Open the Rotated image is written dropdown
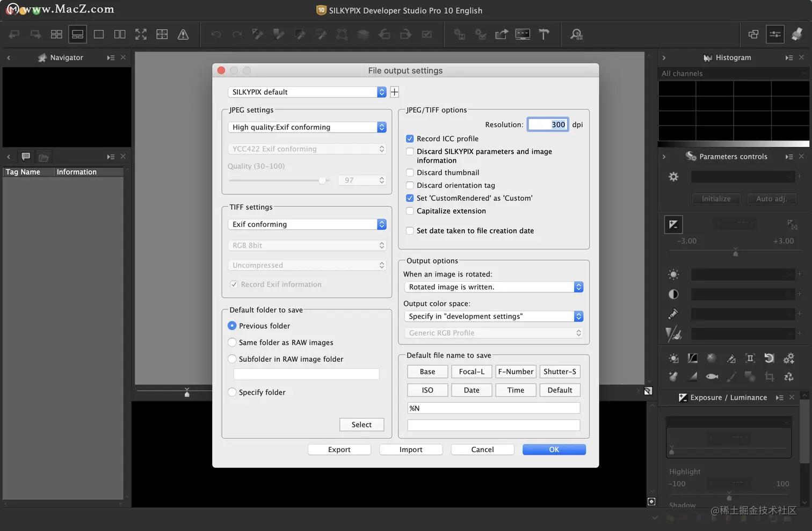The image size is (812, 531). point(494,287)
